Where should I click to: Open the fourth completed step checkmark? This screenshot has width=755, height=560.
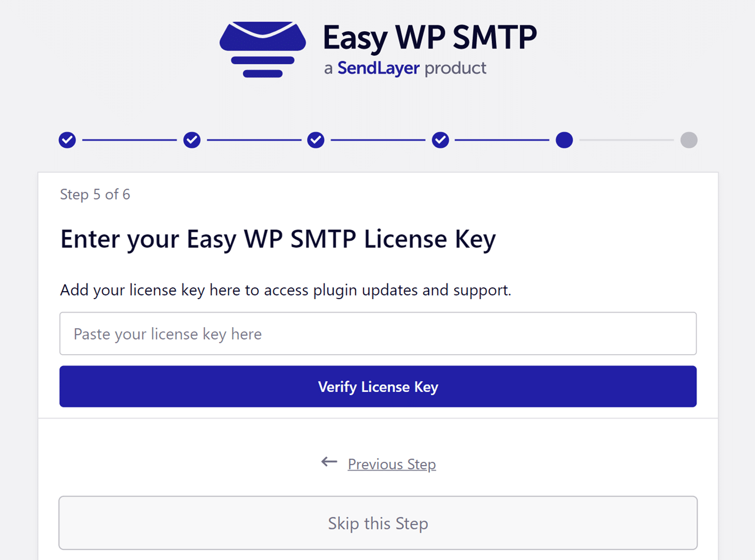coord(441,140)
